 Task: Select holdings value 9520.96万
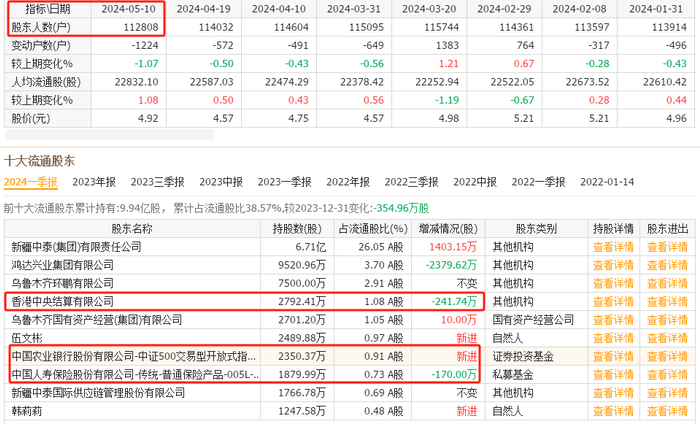click(x=302, y=265)
